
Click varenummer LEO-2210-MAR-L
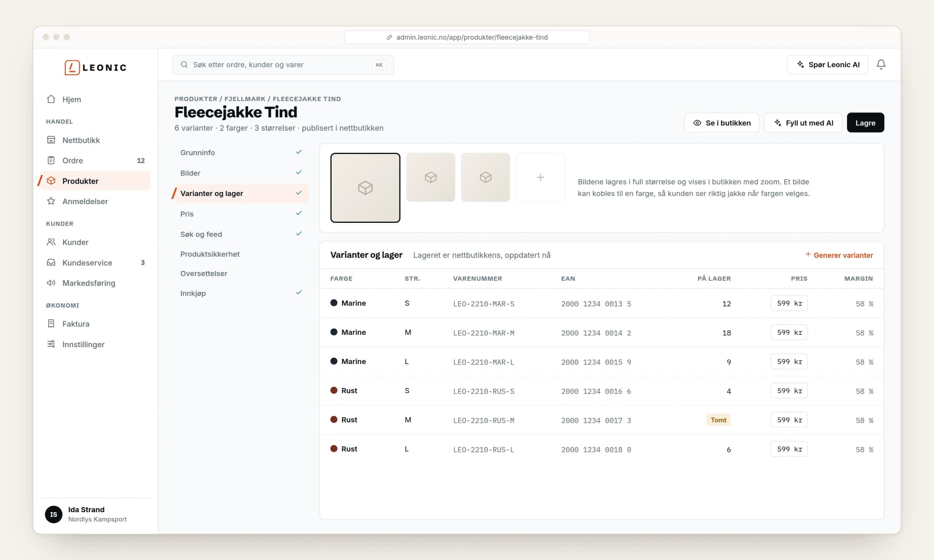coord(483,362)
